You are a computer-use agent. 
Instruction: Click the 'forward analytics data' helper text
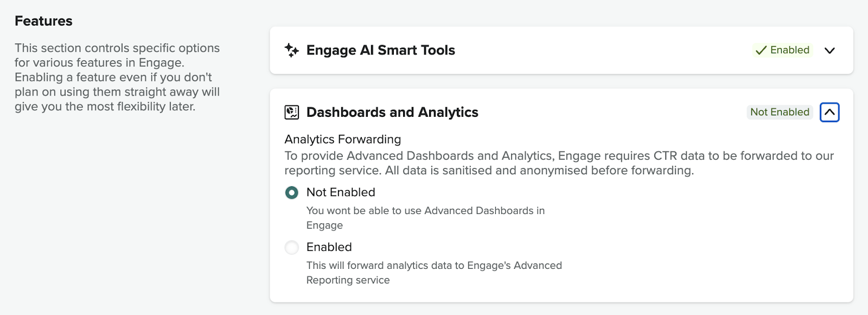[x=434, y=273]
